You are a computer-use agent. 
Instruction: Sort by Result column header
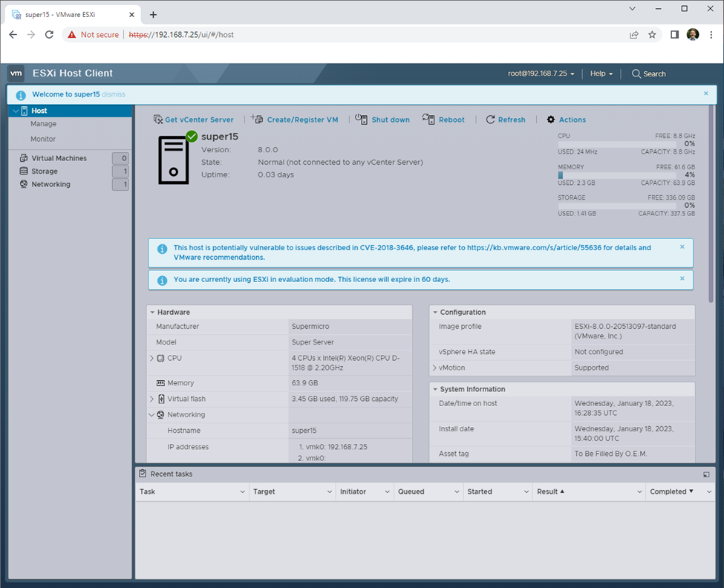(x=550, y=492)
